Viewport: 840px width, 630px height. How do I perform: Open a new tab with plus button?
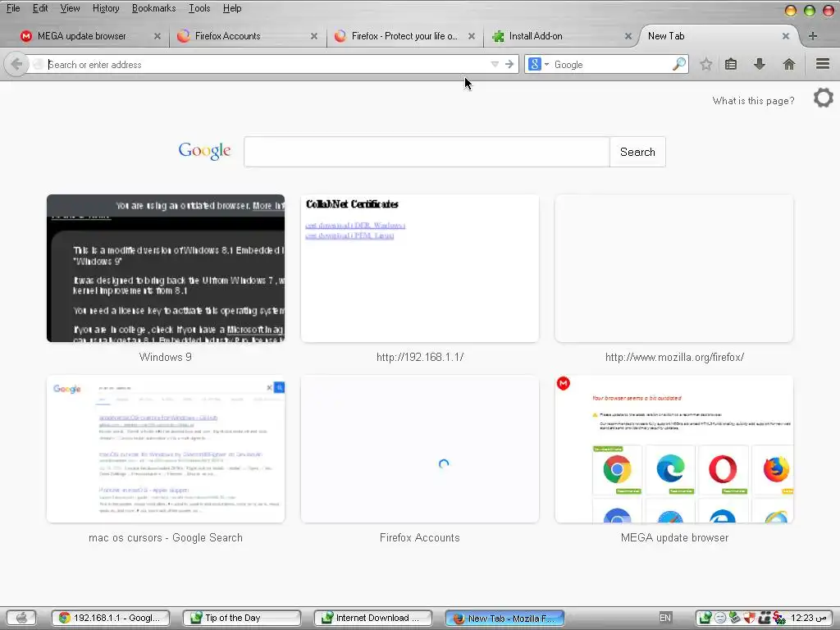coord(813,36)
